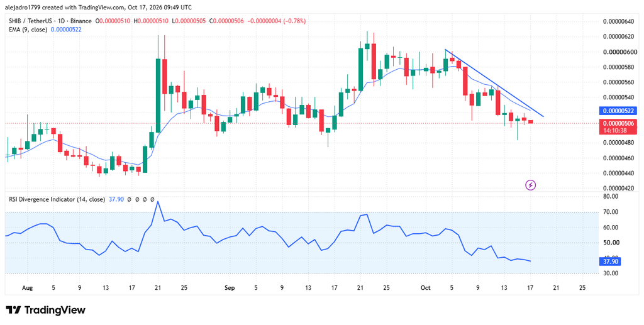Click the 0.00000620 price axis label
This screenshot has width=644, height=325.
point(618,37)
